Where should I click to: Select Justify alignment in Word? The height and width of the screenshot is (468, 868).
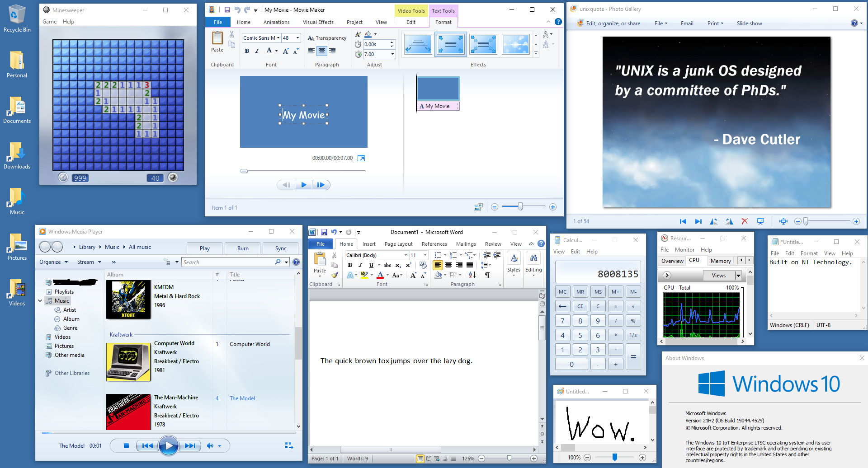[470, 265]
